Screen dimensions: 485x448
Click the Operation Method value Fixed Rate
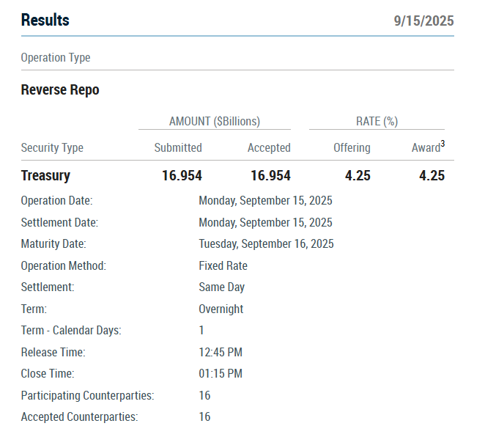click(x=223, y=266)
